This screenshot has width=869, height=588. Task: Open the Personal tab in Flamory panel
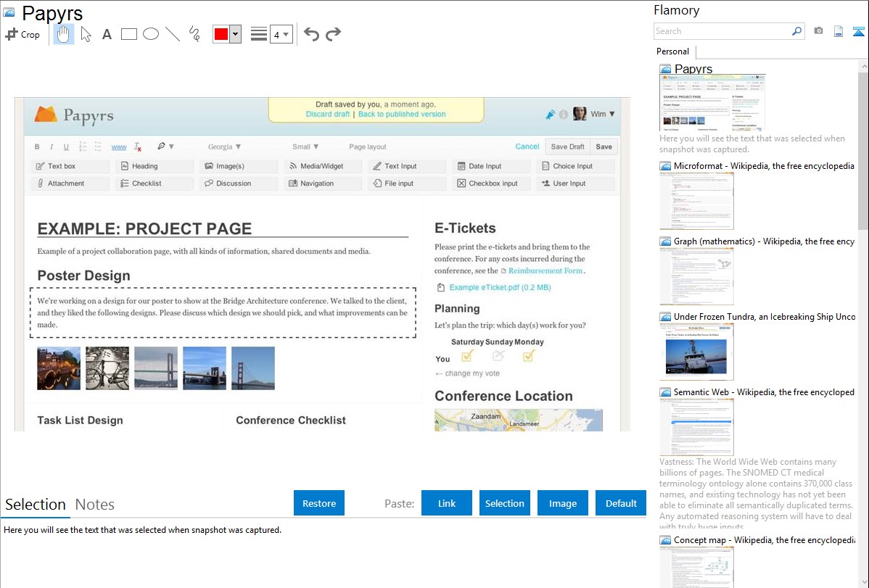(x=673, y=51)
